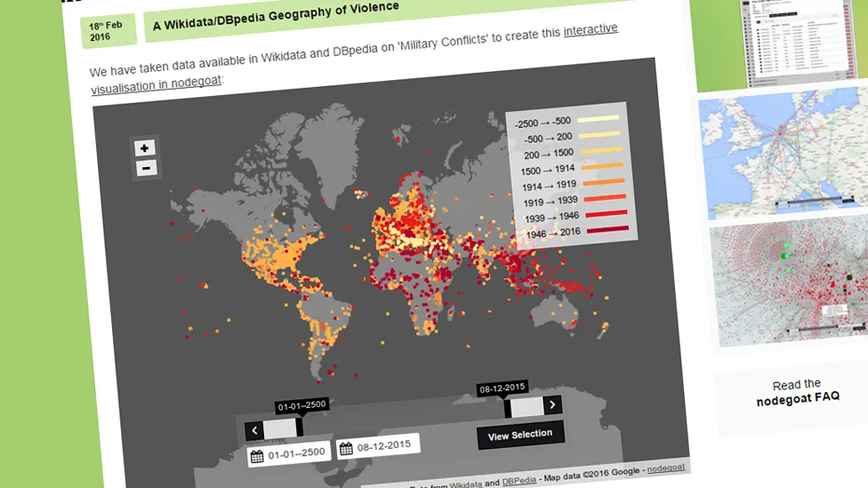
Task: Open the DBPedia data source link
Action: [x=519, y=481]
